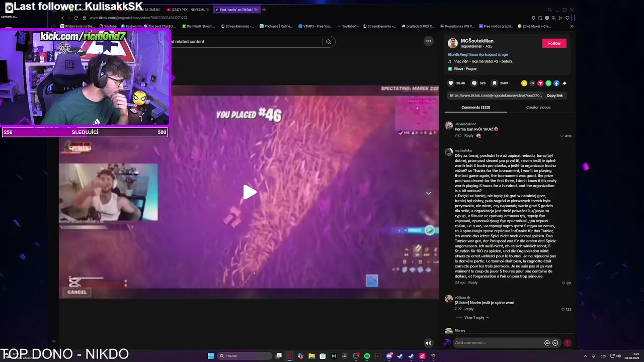
Task: Open the Windows Start menu
Action: tap(211, 356)
